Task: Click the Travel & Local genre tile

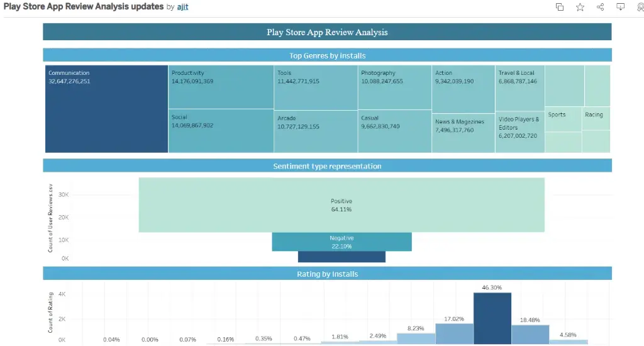Action: tap(519, 88)
